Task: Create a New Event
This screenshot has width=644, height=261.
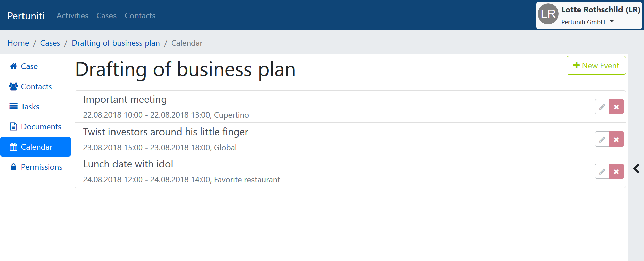Action: (596, 65)
